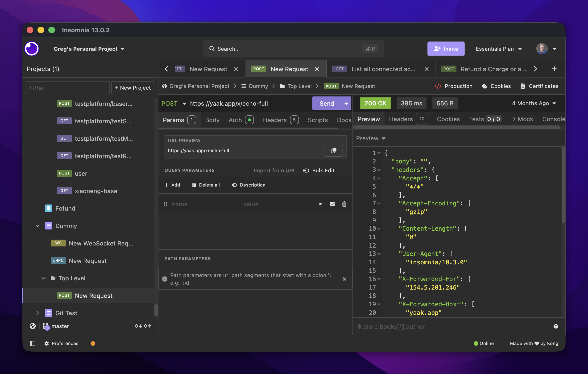This screenshot has height=374, width=588.
Task: Click the globe icon beside master branch
Action: (x=33, y=326)
